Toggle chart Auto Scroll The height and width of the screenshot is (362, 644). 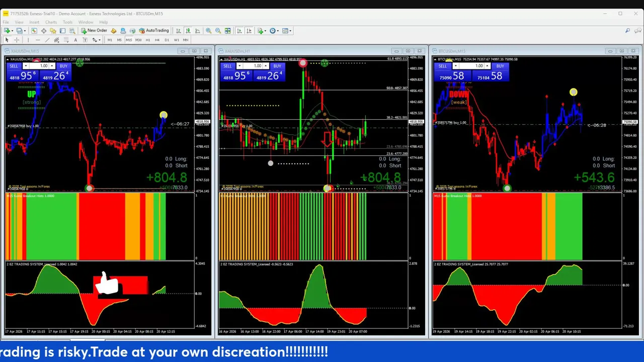click(x=239, y=31)
